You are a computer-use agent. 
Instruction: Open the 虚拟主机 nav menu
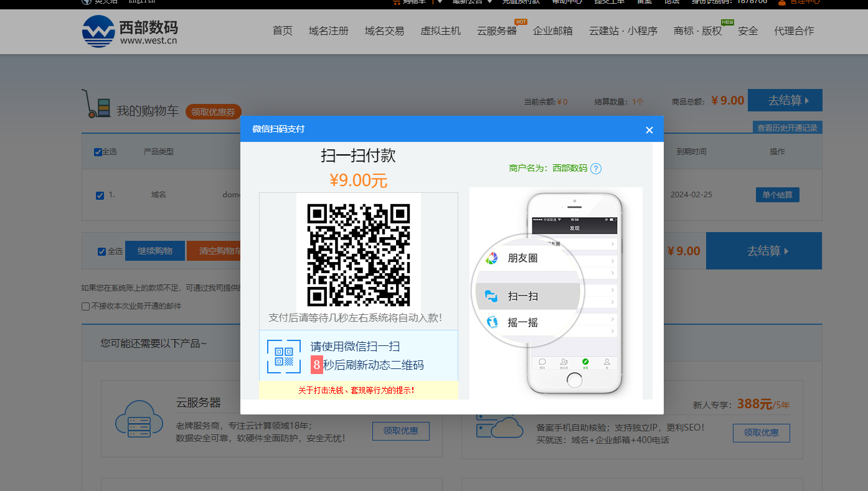tap(441, 31)
